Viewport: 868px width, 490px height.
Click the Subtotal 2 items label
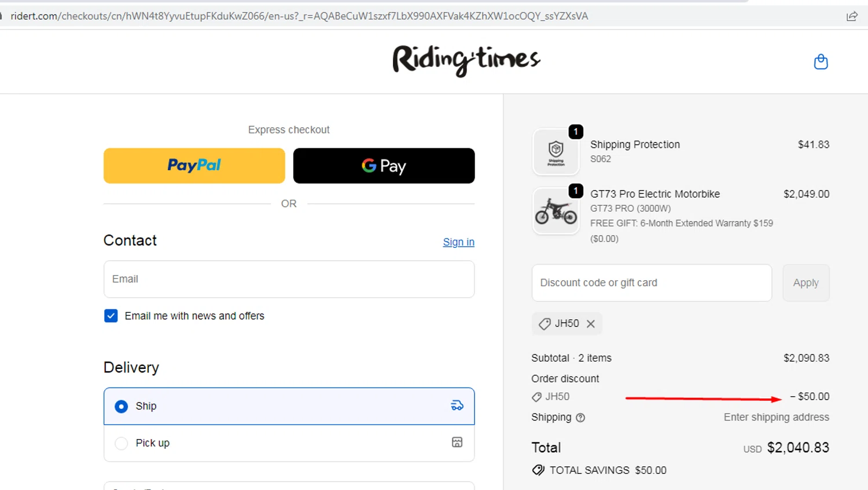(571, 358)
